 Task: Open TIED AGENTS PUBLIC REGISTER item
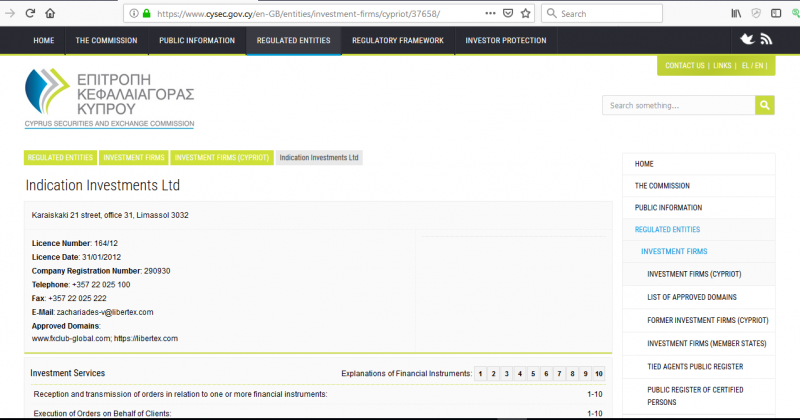698,366
